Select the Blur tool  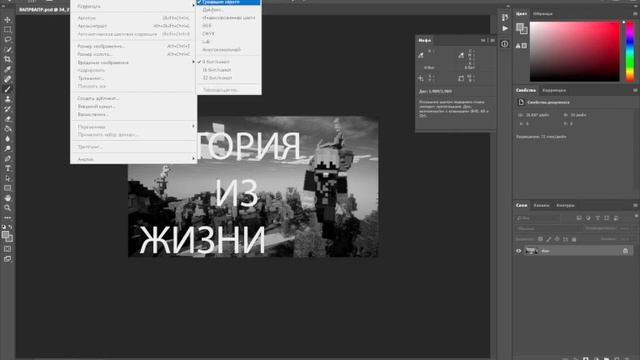point(7,138)
